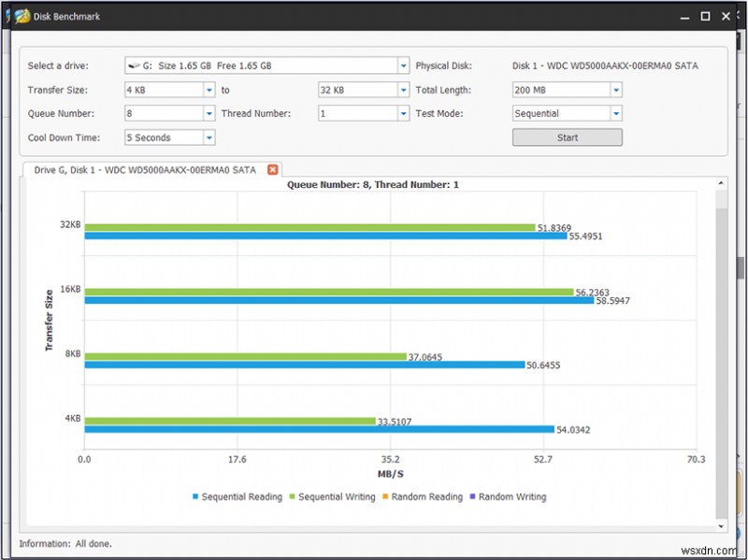Open the Queue Number dropdown
Screen dimensions: 748x560
point(210,113)
